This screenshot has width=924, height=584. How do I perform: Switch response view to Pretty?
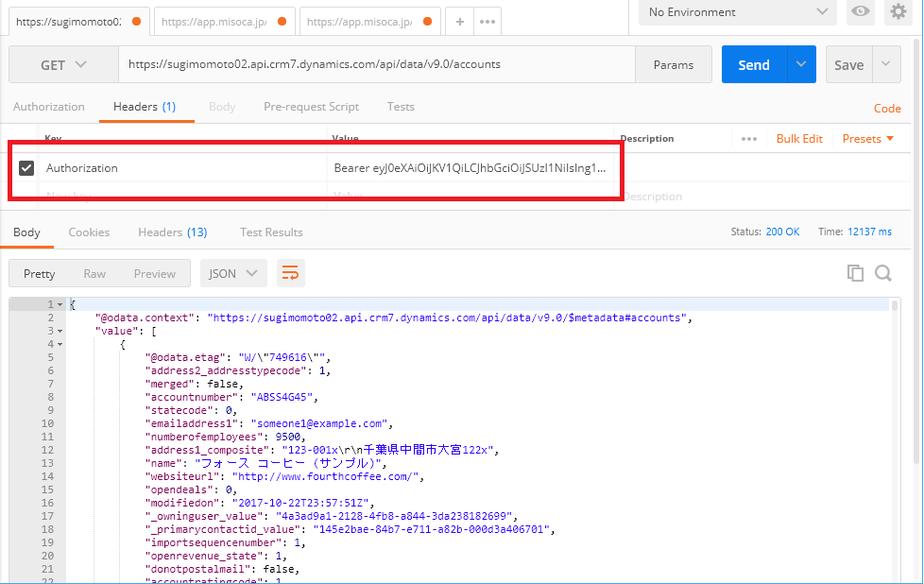(39, 273)
